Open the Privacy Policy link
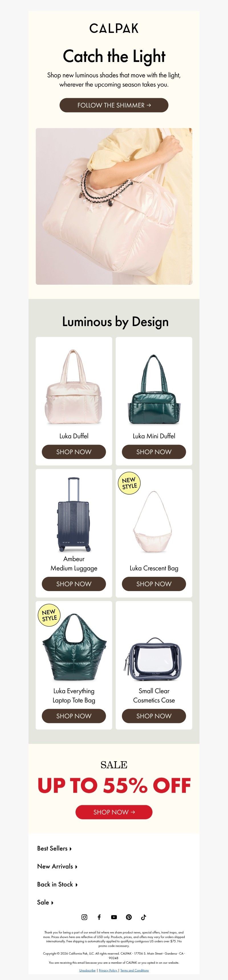 coord(108,970)
